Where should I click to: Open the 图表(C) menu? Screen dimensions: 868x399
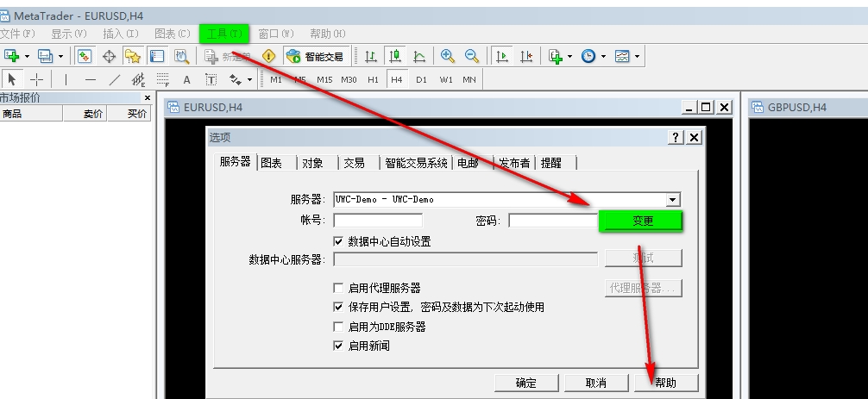coord(173,34)
